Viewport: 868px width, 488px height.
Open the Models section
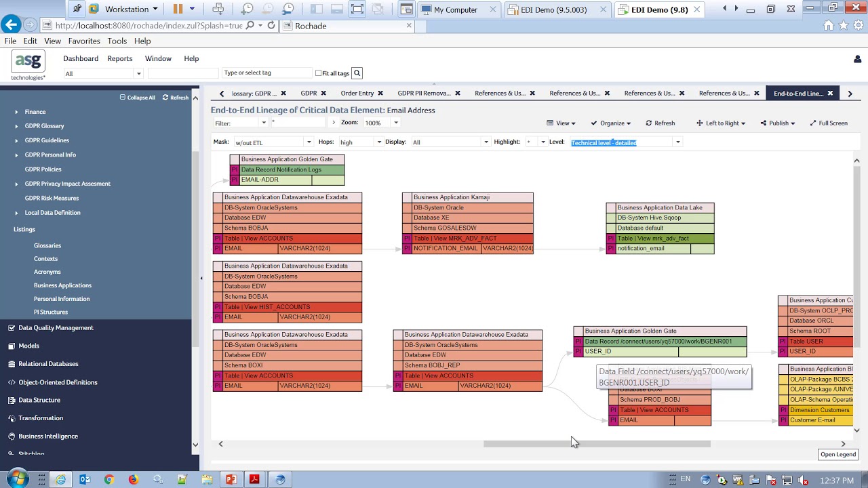tap(28, 346)
